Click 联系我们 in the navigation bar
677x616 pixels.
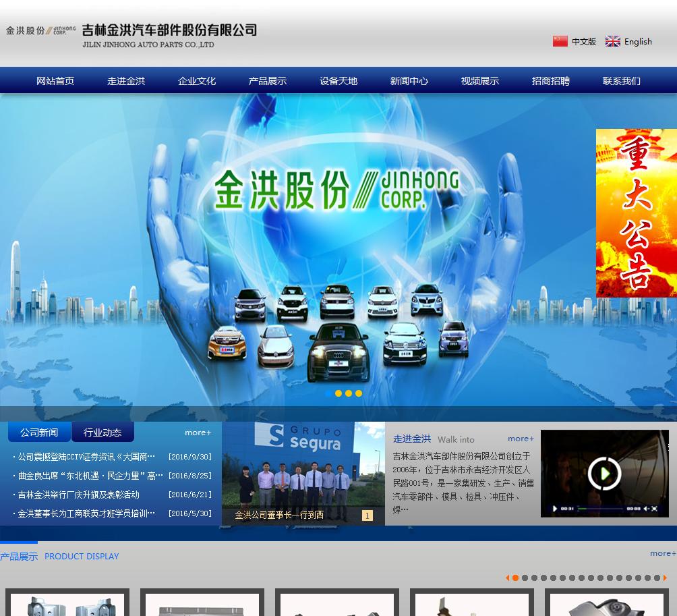click(622, 81)
